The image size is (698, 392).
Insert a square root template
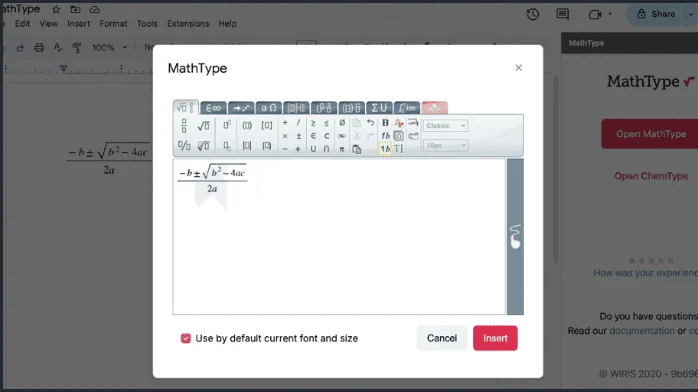pos(203,126)
